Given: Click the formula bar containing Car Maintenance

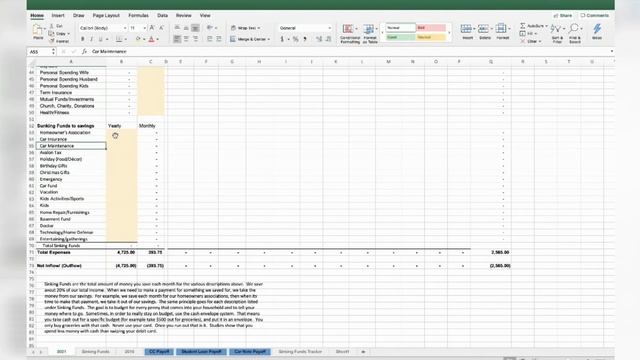Looking at the screenshot, I should 351,52.
